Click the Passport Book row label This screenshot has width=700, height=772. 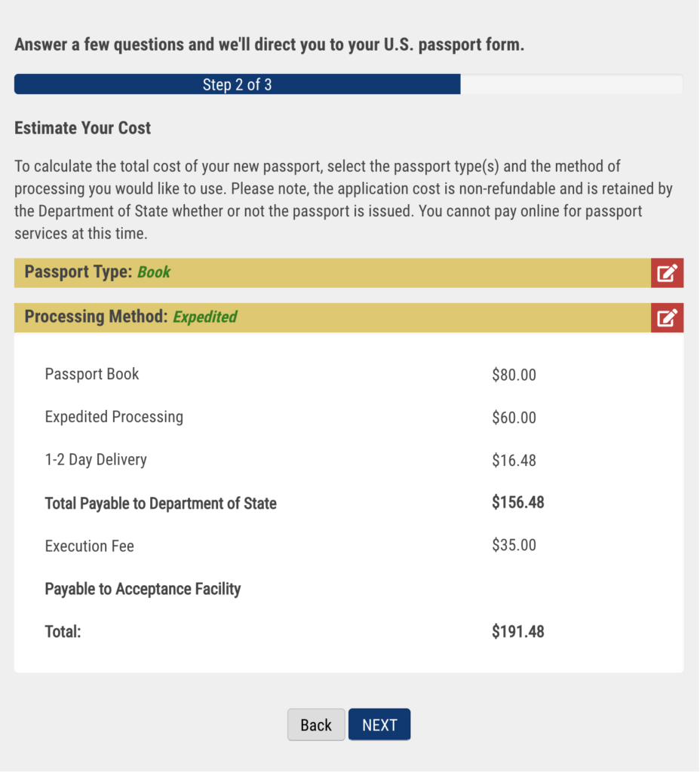pos(92,374)
